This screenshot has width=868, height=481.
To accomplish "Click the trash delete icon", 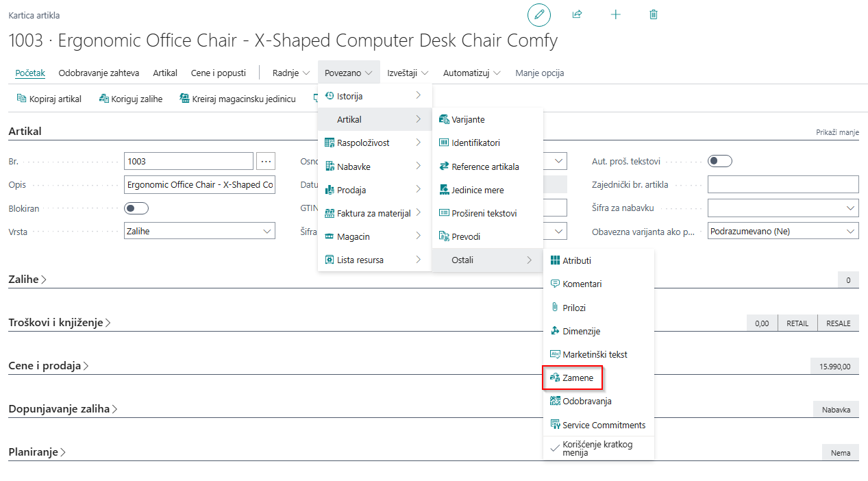I will 653,14.
